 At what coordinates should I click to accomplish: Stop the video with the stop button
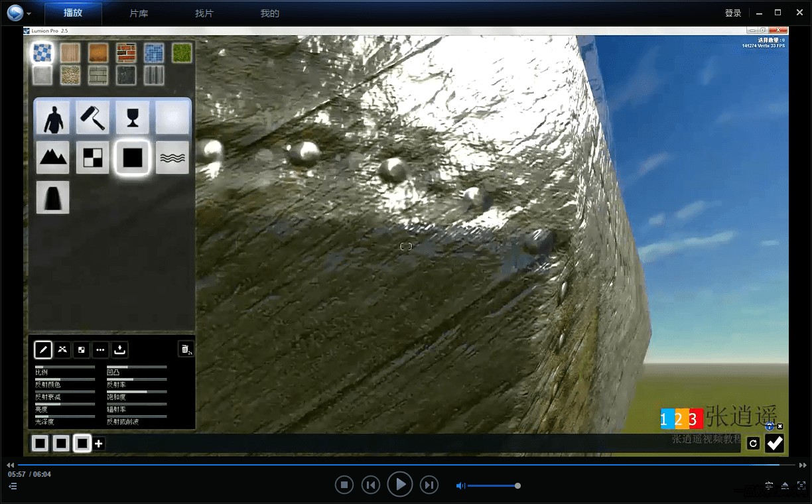[344, 485]
